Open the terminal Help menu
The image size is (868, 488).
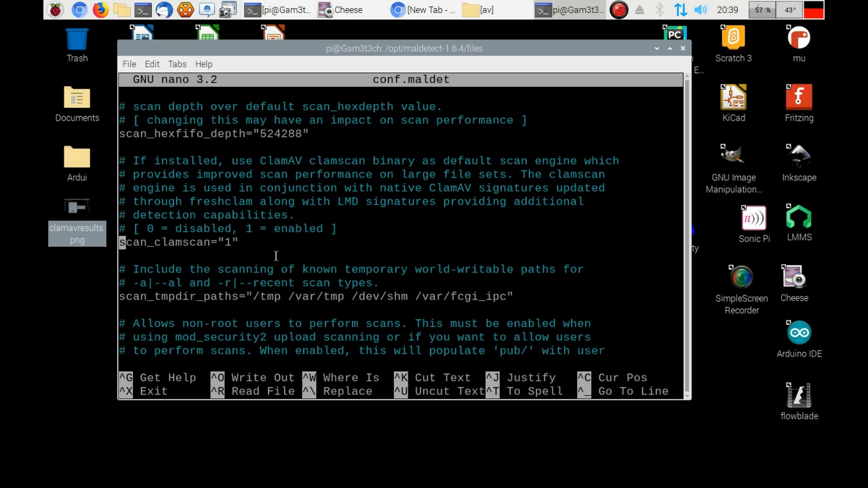tap(203, 64)
